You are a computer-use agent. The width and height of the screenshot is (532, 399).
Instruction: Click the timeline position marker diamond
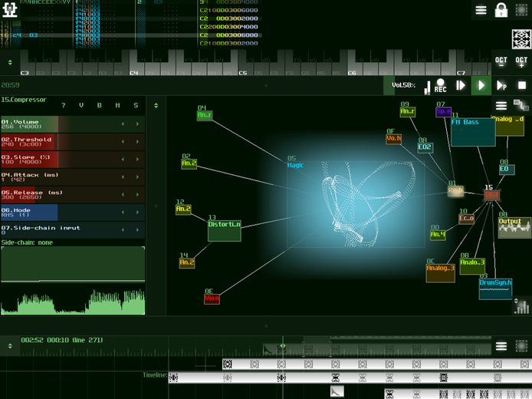pos(282,346)
